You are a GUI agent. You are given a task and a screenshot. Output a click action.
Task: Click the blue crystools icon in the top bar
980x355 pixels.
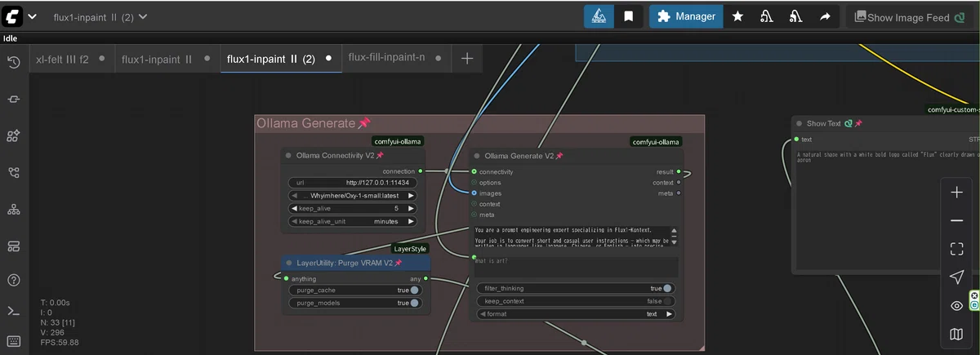[x=599, y=16]
